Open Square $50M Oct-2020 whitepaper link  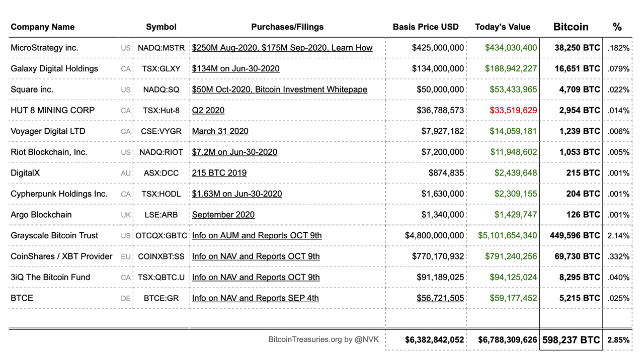pos(280,89)
